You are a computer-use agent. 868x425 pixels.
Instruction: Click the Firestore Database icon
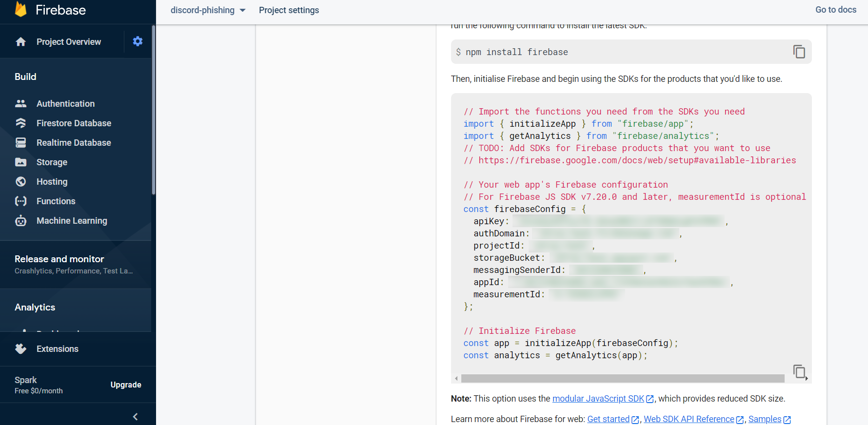pos(20,123)
